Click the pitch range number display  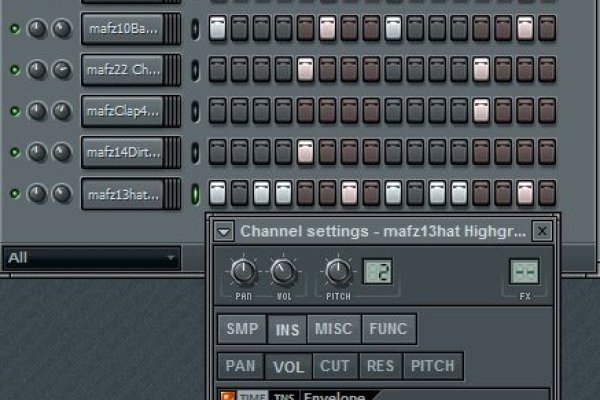(376, 271)
